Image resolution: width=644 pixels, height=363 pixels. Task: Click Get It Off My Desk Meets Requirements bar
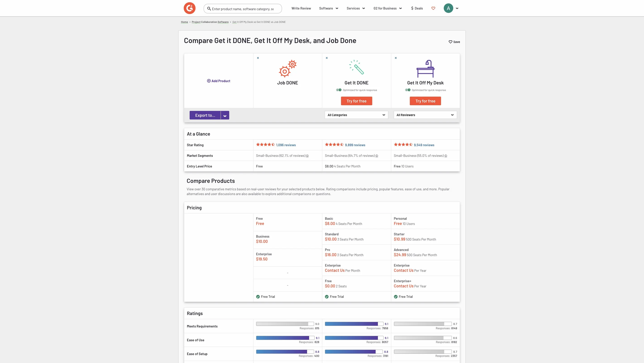[x=422, y=324]
